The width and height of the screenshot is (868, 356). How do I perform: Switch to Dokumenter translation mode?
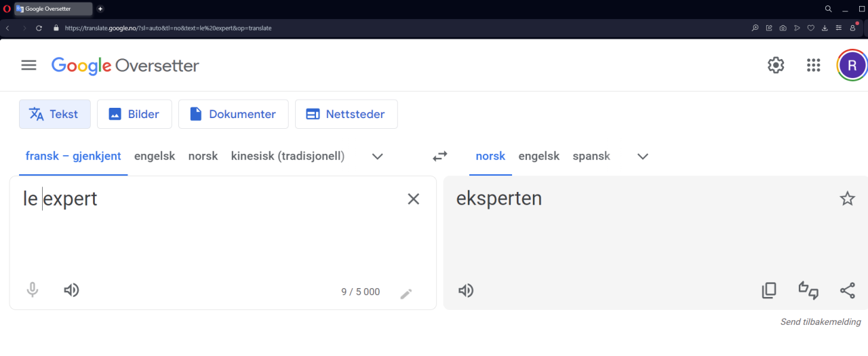(x=233, y=114)
